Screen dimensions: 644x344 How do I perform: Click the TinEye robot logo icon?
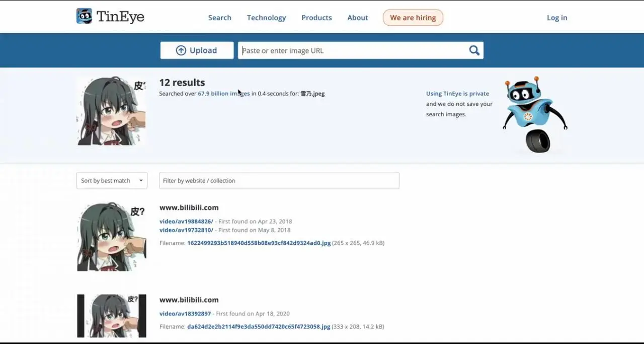point(84,16)
